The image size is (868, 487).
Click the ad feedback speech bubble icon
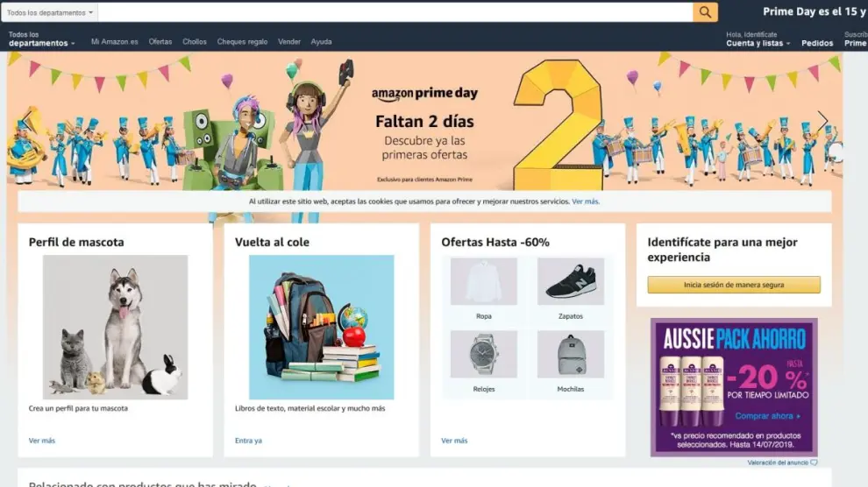(814, 462)
